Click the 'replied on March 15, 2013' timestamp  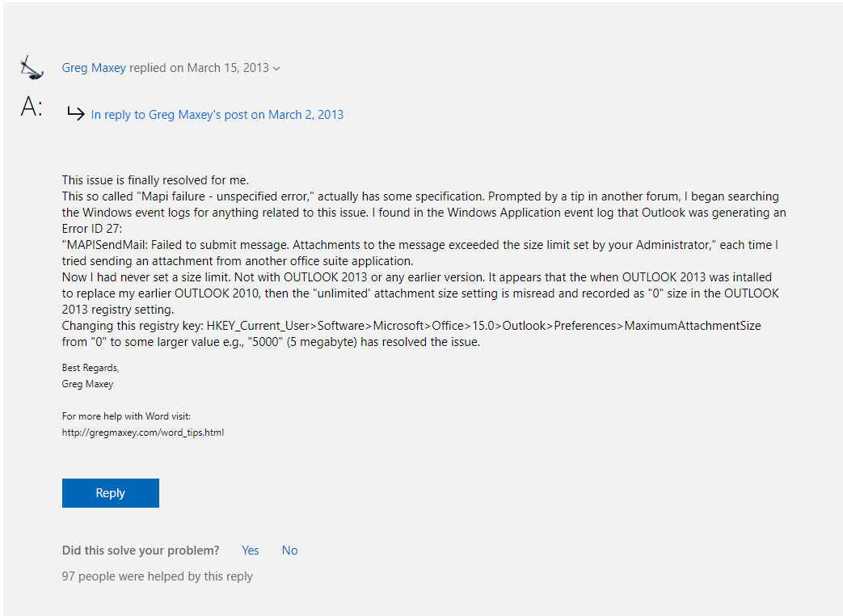point(199,68)
